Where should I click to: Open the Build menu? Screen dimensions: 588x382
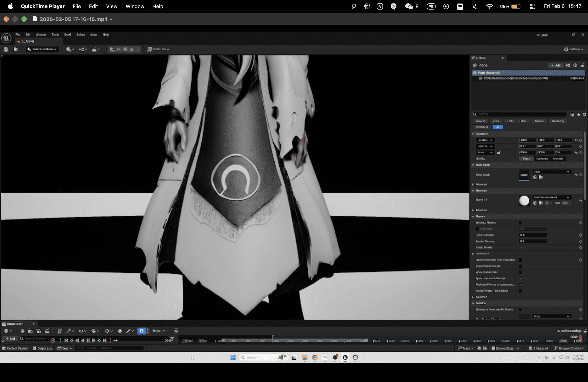(67, 34)
